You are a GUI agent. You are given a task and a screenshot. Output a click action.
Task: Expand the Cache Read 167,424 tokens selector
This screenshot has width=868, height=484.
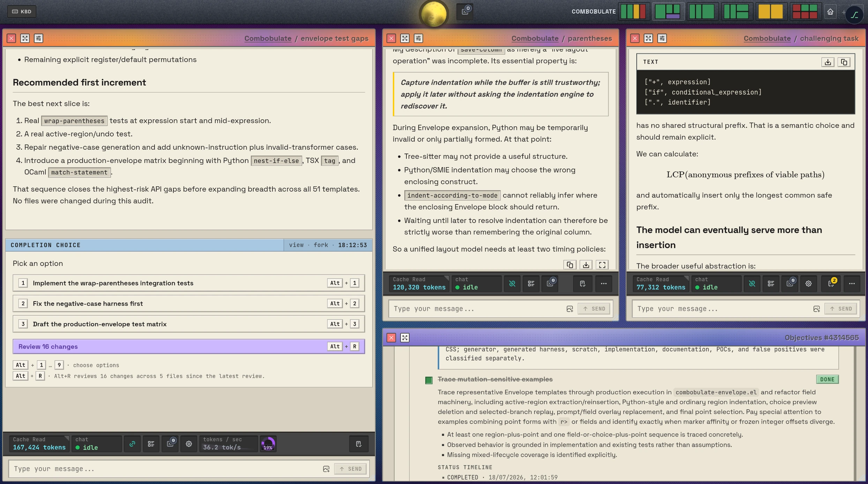[x=39, y=444]
